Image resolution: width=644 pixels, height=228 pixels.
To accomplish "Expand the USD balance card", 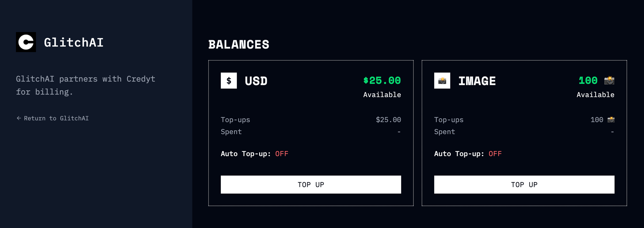I will [x=311, y=132].
